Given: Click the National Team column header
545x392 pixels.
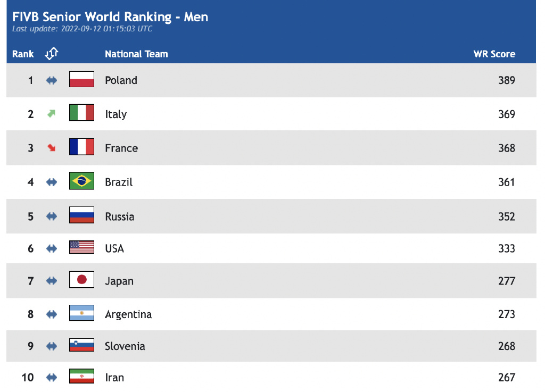Looking at the screenshot, I should point(136,54).
